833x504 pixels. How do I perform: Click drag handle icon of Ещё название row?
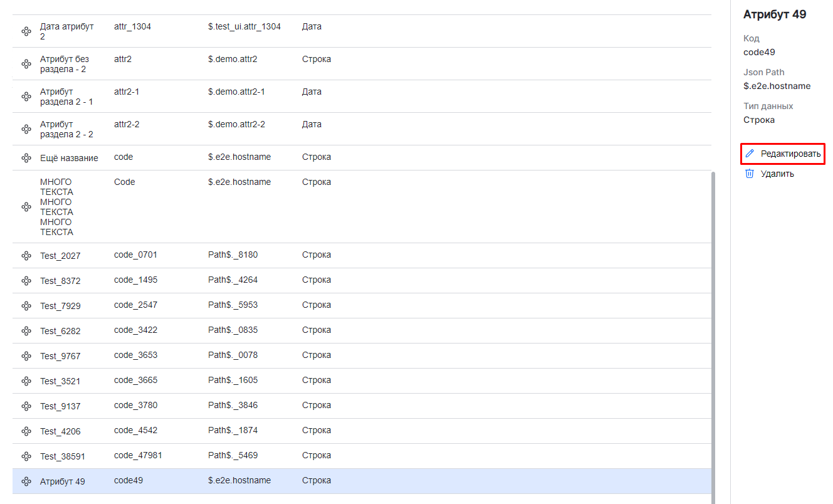click(x=26, y=158)
